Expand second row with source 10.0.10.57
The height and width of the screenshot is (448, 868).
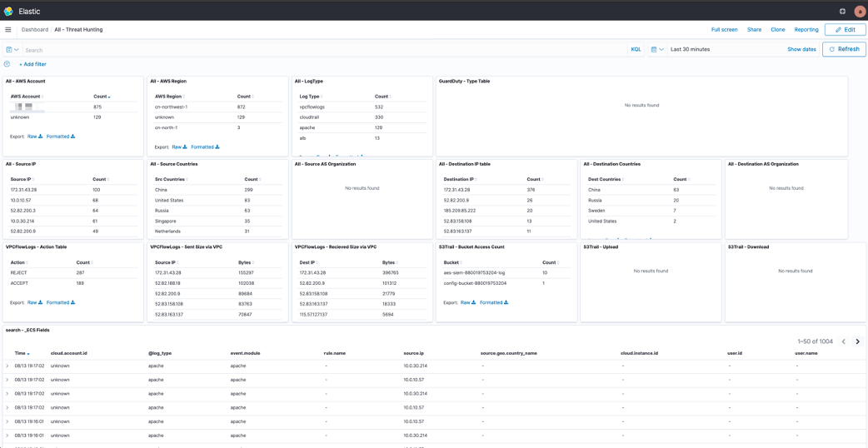click(7, 380)
